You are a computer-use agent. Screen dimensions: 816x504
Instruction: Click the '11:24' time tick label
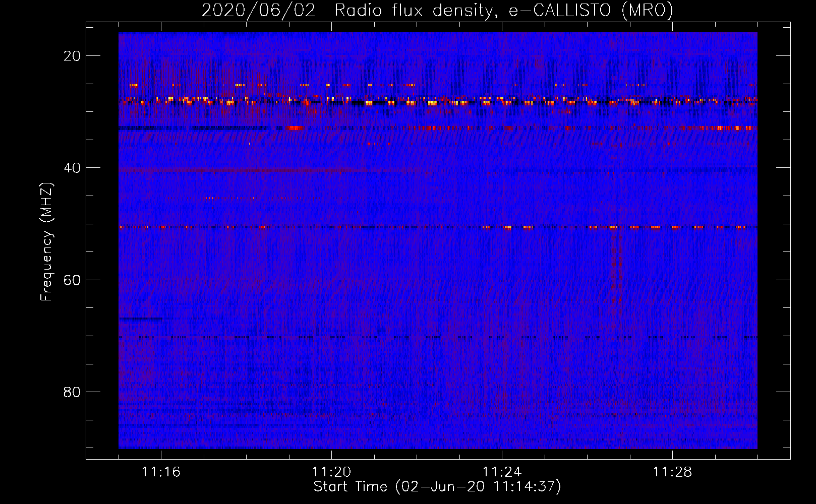point(502,472)
